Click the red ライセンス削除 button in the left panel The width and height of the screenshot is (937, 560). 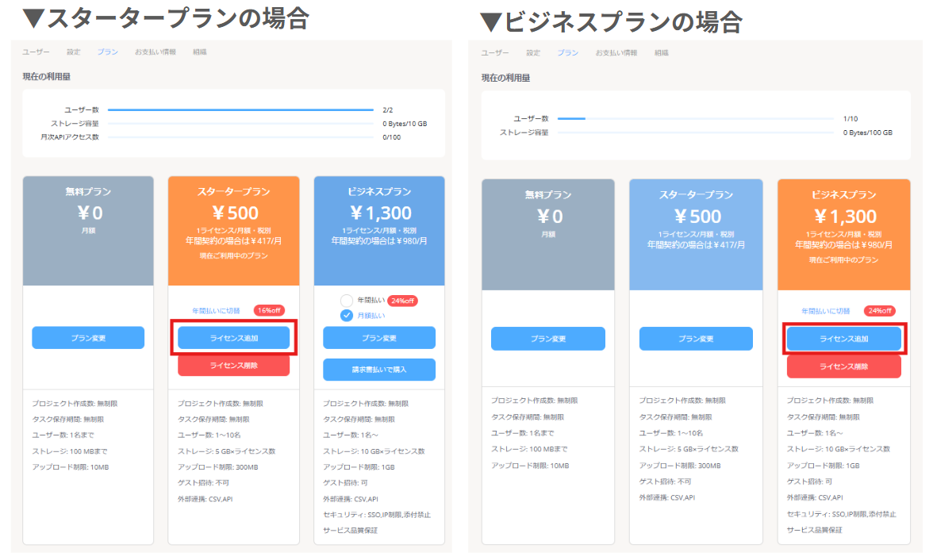click(x=233, y=366)
